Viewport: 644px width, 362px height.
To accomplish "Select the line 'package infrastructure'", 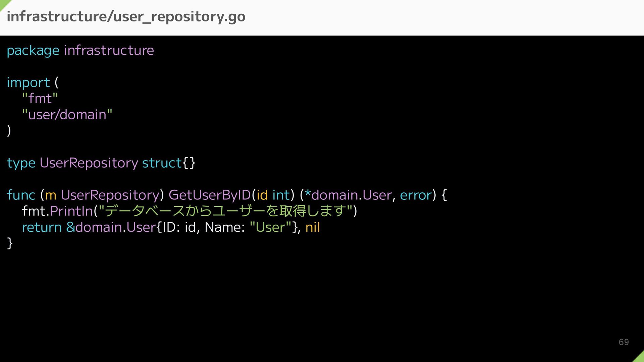I will 80,50.
